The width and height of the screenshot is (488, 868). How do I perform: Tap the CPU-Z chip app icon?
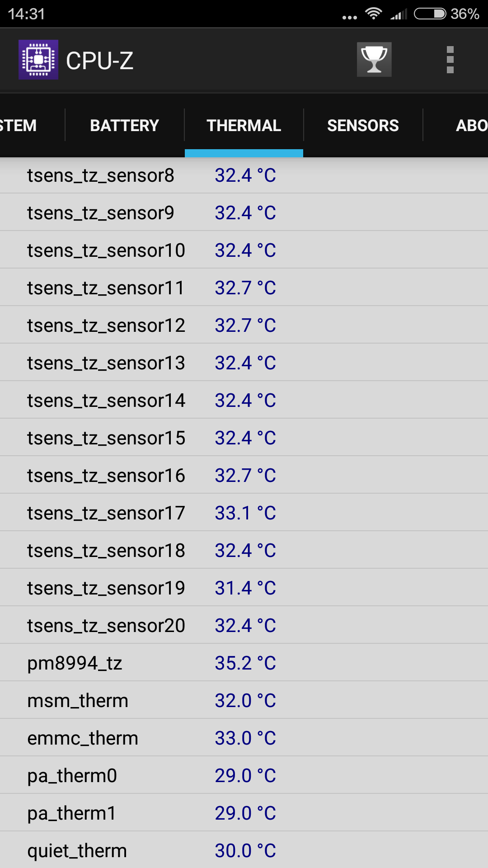[x=38, y=60]
